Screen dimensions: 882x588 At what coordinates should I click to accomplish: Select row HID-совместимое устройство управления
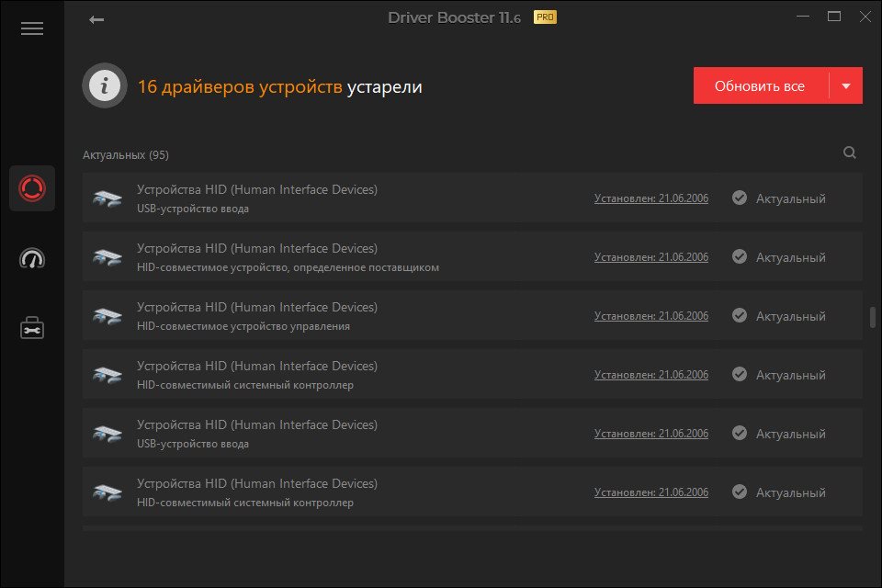[472, 316]
